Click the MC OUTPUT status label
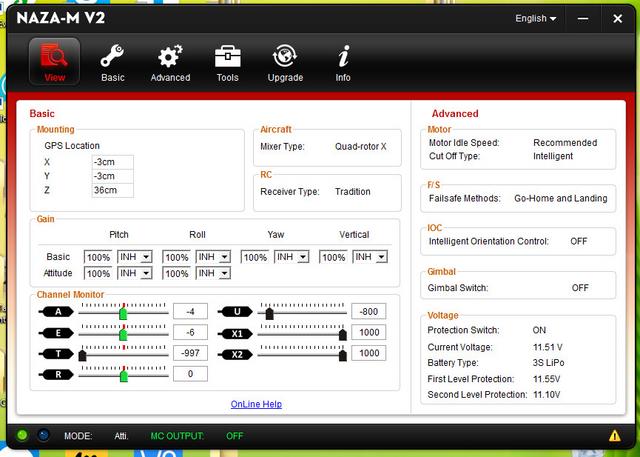The image size is (640, 457). 177,436
